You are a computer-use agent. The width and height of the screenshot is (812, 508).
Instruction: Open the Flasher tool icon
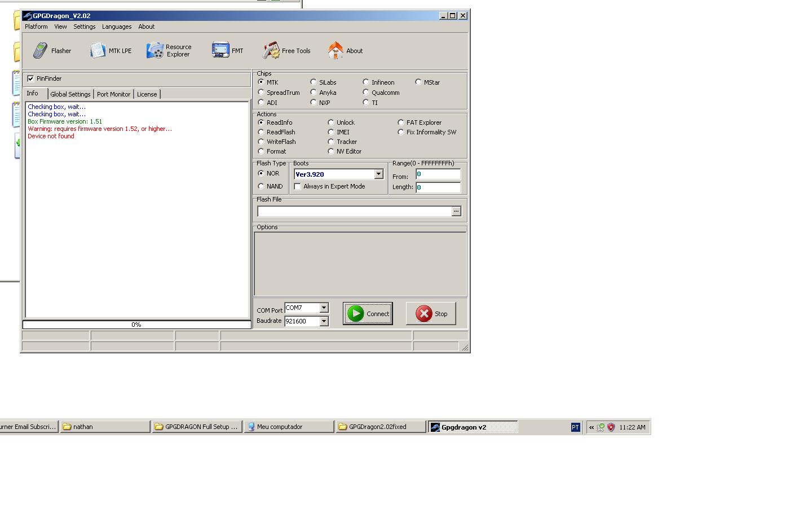tap(40, 51)
